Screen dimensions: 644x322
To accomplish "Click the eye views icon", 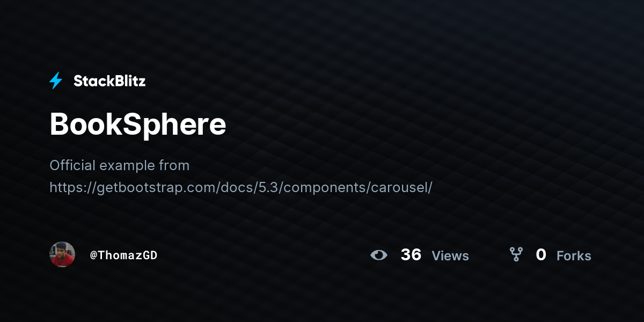I will pyautogui.click(x=379, y=255).
